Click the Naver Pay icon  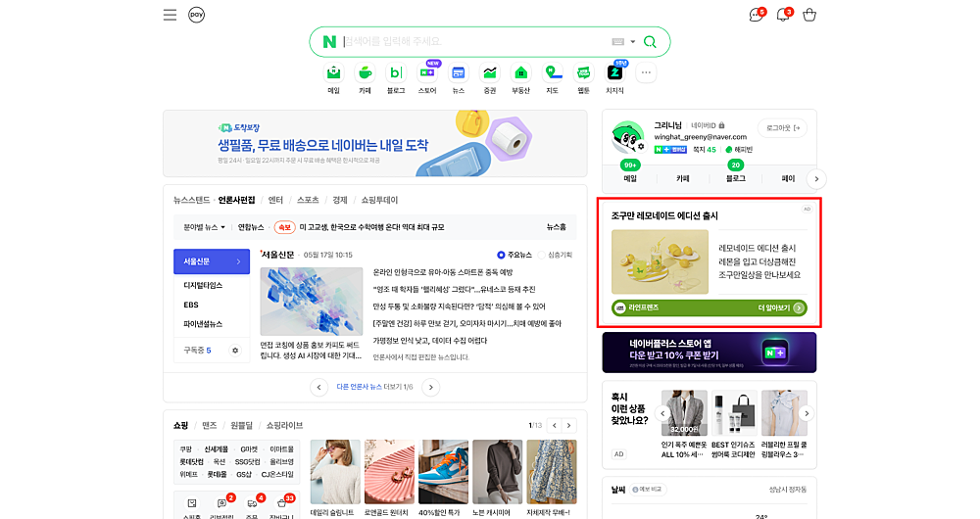[196, 15]
